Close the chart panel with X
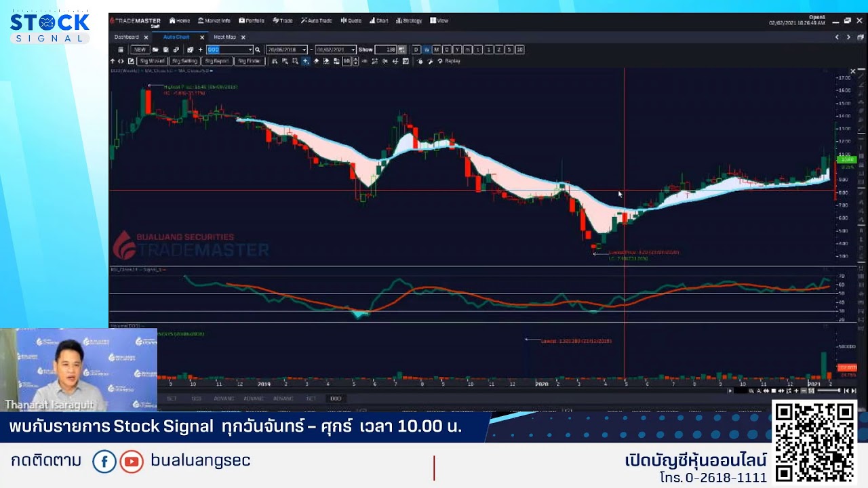This screenshot has height=488, width=868. tap(853, 71)
